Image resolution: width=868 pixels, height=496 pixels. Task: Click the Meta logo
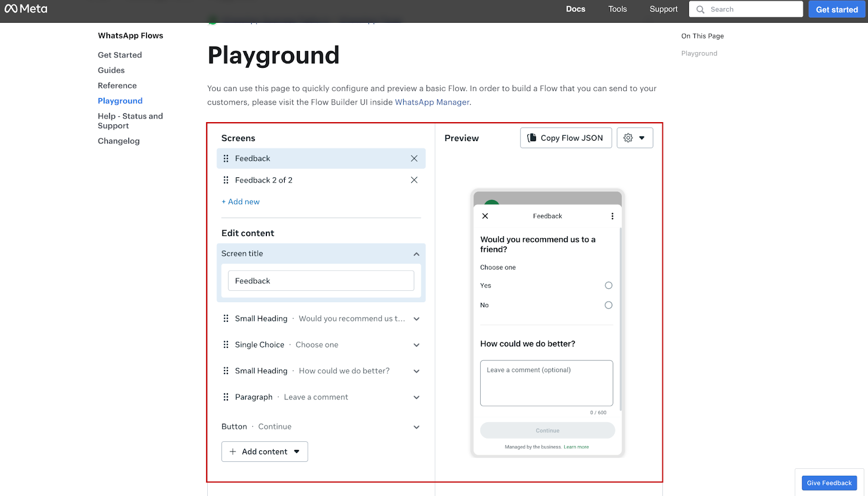[26, 9]
